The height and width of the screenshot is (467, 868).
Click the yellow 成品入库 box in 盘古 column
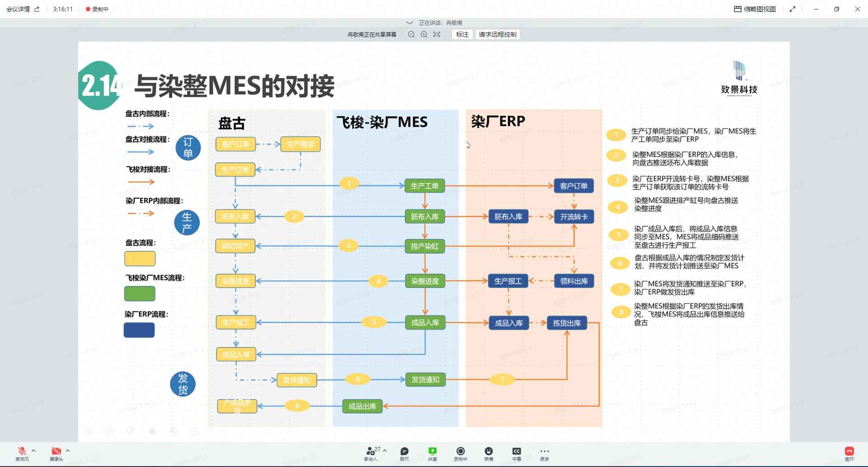point(236,354)
